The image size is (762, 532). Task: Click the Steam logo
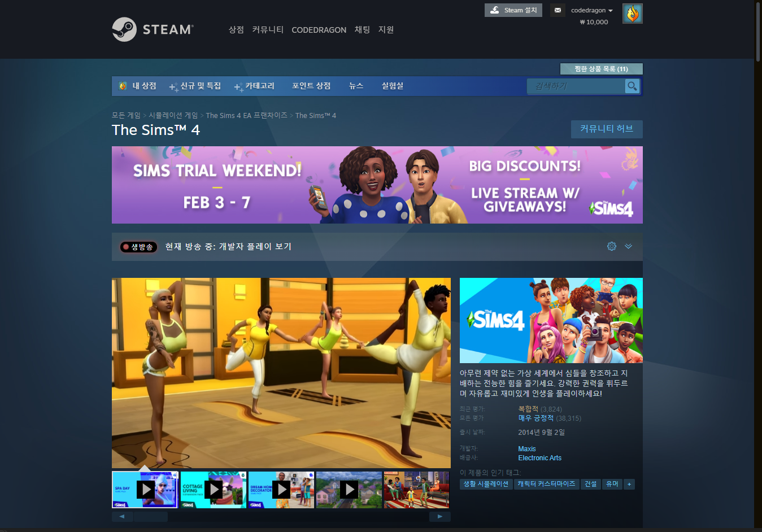pos(153,29)
